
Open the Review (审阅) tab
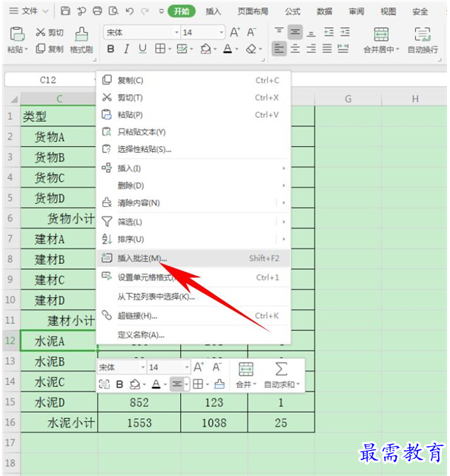click(357, 12)
